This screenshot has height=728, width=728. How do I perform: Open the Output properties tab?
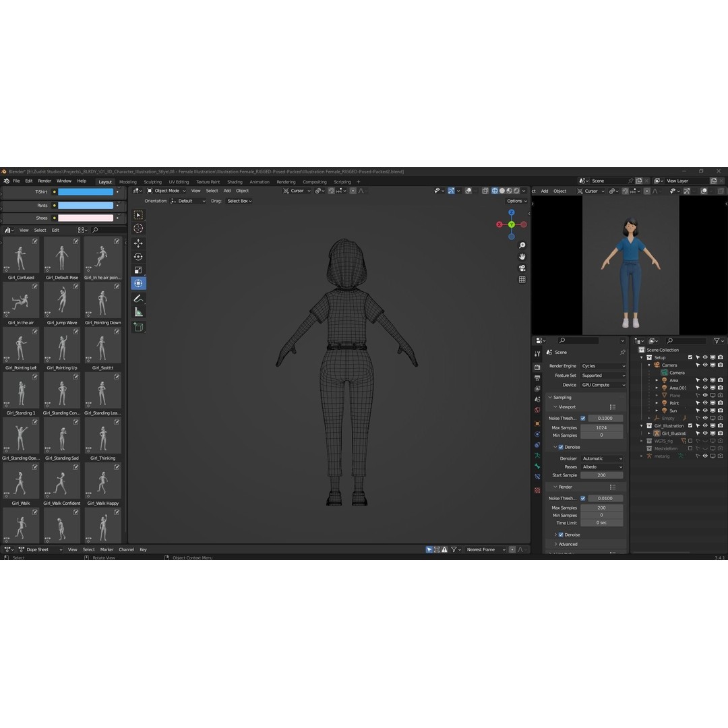coord(537,378)
